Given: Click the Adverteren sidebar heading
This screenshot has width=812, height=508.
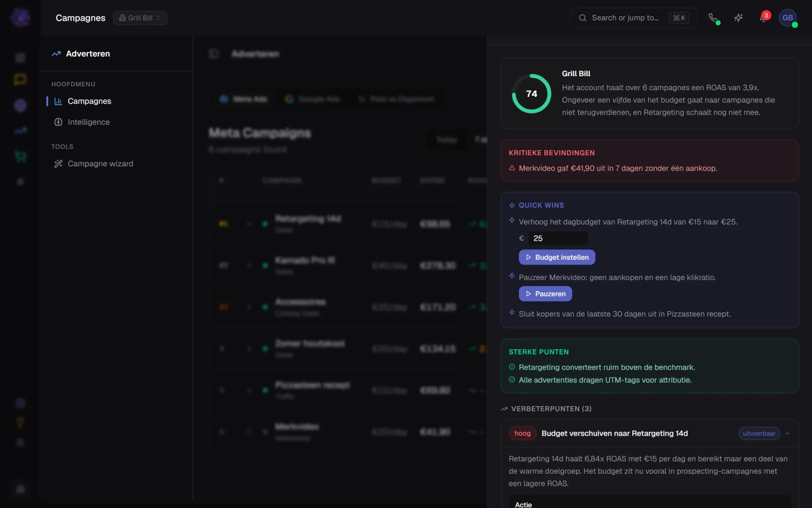Looking at the screenshot, I should pyautogui.click(x=88, y=54).
